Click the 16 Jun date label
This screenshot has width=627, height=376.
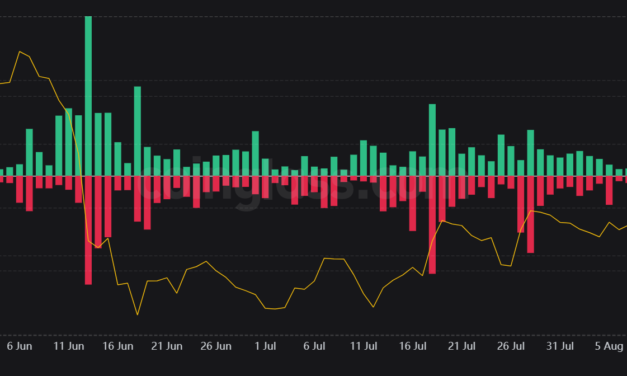click(118, 346)
